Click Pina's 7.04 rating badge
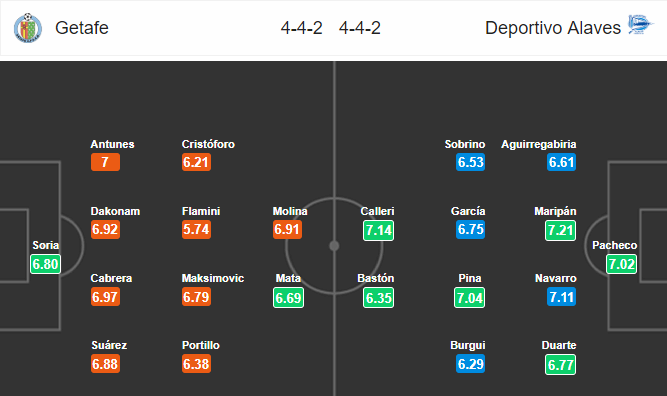 469,298
